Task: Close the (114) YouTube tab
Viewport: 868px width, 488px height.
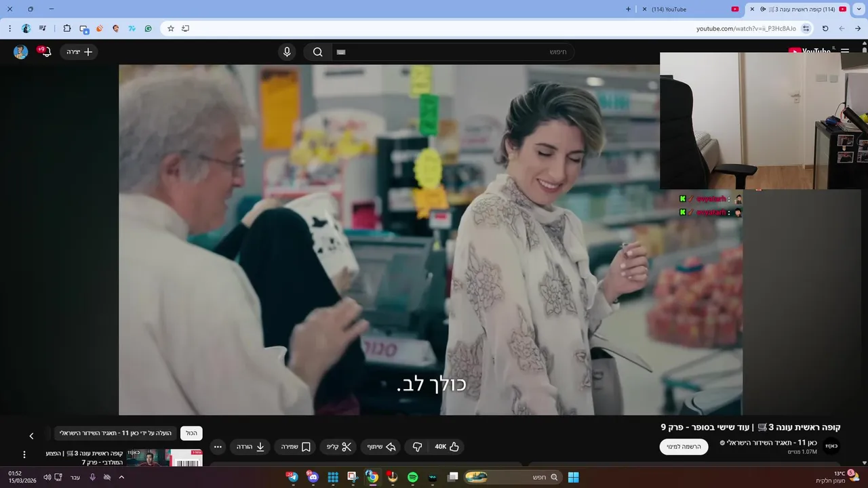Action: [x=645, y=9]
